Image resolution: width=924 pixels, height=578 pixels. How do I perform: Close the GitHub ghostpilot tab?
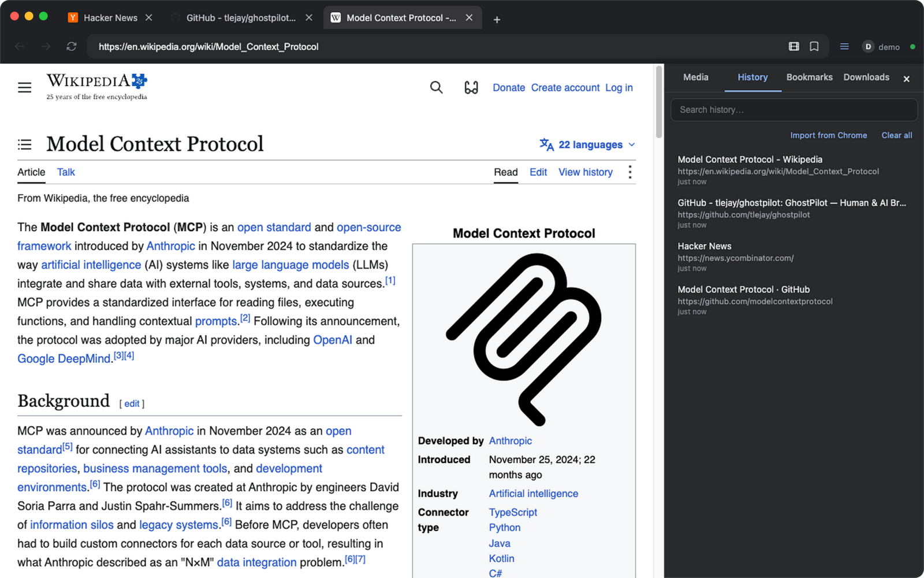309,18
